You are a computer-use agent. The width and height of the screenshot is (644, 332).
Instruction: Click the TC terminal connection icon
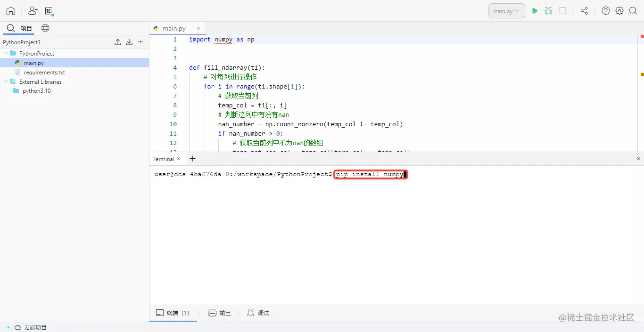[49, 11]
